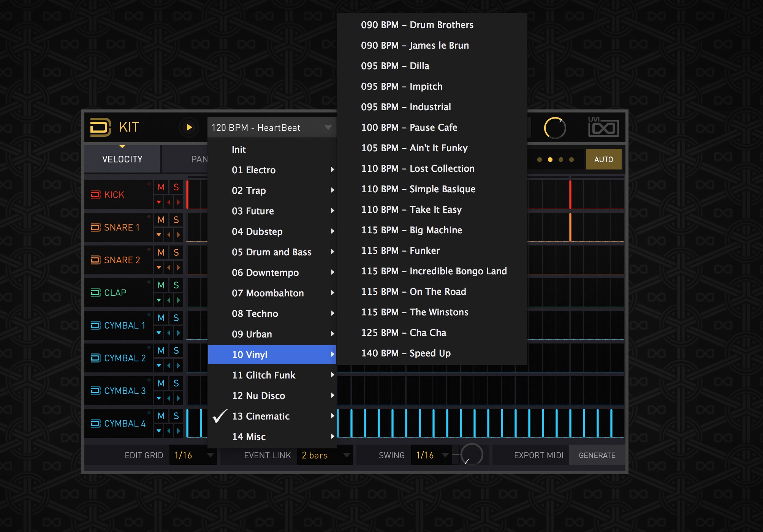
Task: Open CYMBAL 4 track options dropdown arrow
Action: 159,431
